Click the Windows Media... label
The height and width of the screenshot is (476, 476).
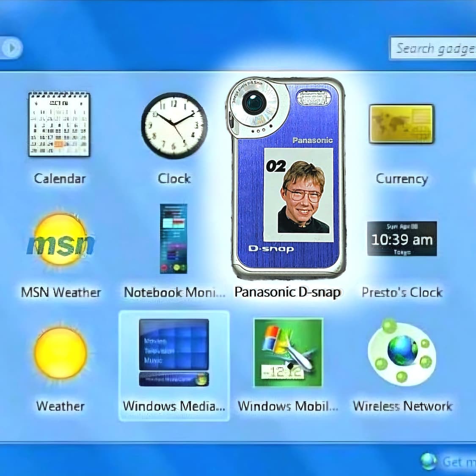174,406
